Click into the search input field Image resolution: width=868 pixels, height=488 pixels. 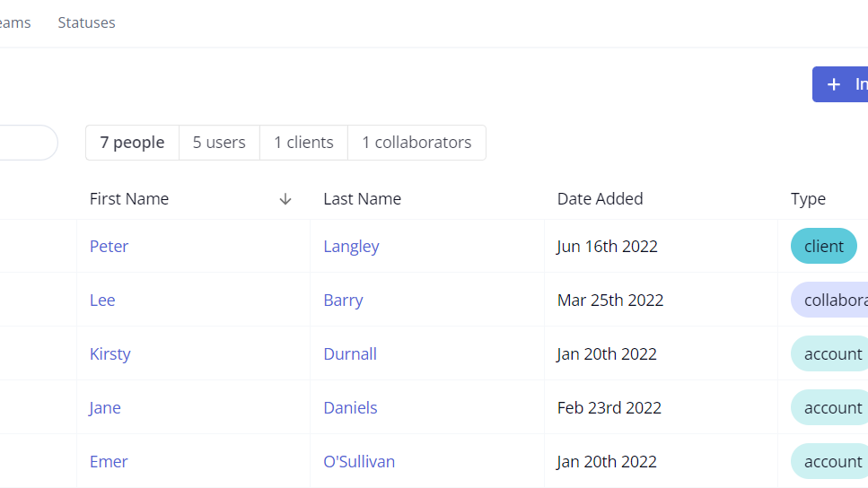[27, 143]
